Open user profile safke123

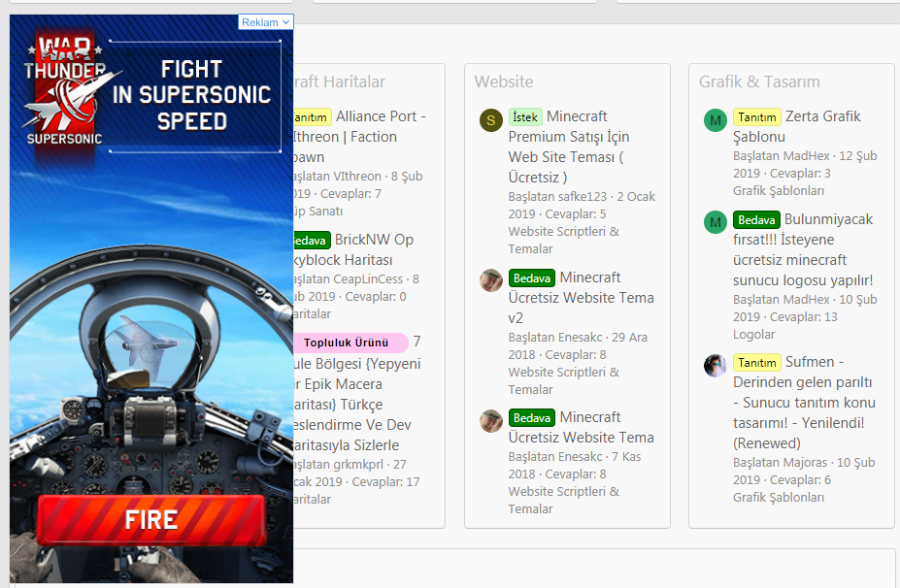[582, 197]
